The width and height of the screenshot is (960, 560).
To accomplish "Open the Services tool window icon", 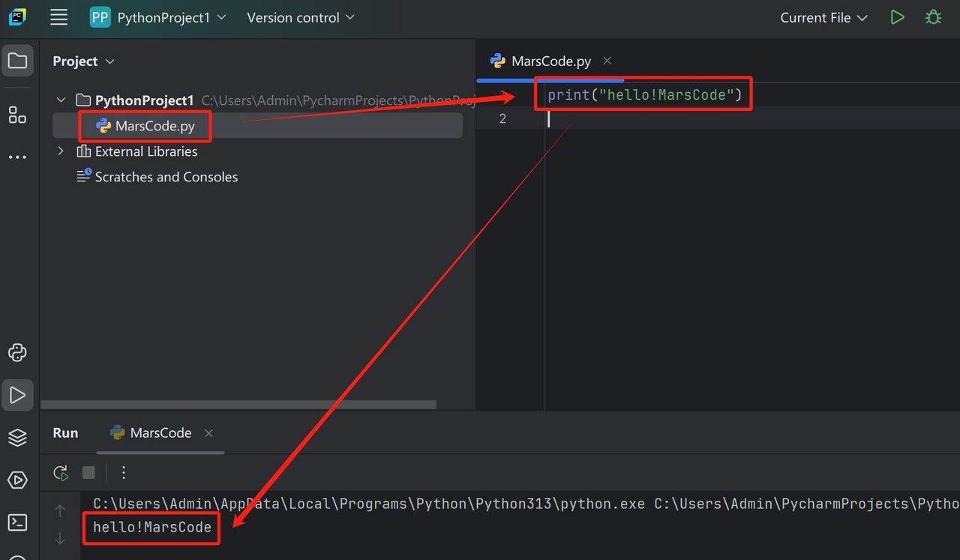I will [x=17, y=480].
